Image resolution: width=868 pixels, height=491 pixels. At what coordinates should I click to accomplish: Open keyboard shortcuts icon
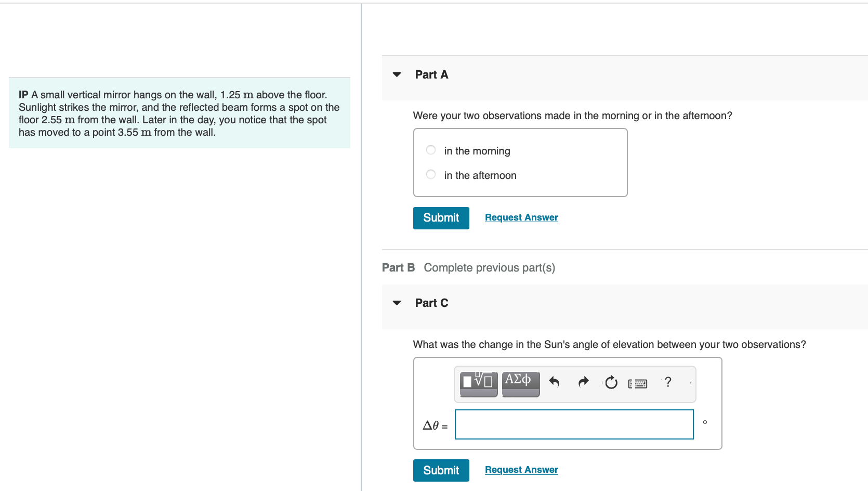638,384
